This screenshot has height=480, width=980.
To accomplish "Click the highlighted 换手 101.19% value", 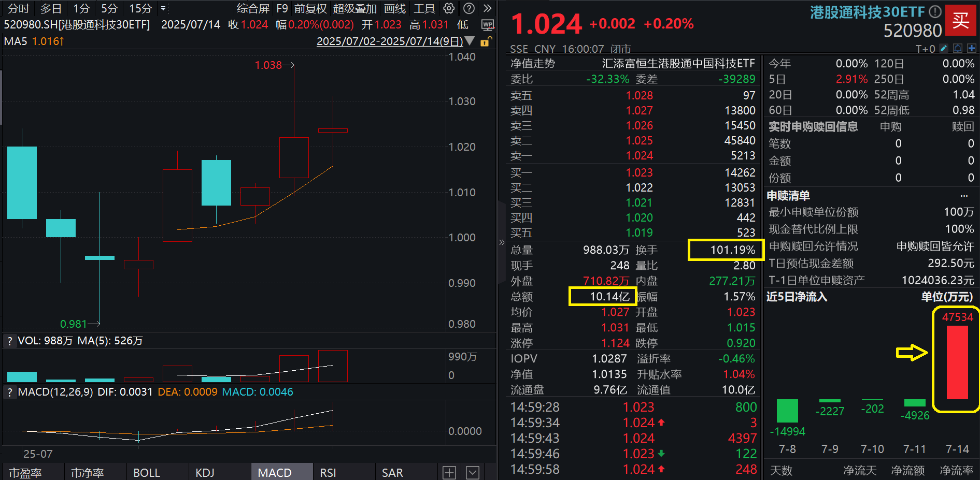I will pyautogui.click(x=726, y=250).
